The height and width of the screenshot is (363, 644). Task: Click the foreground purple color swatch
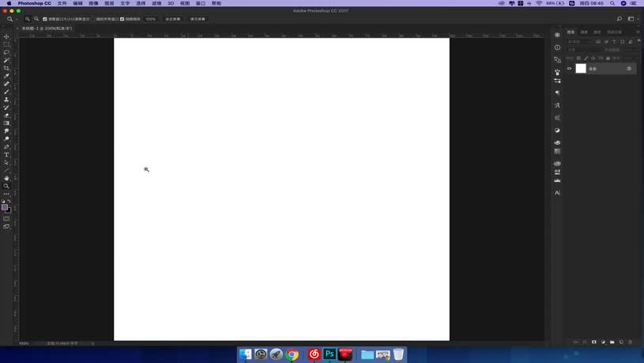[5, 208]
